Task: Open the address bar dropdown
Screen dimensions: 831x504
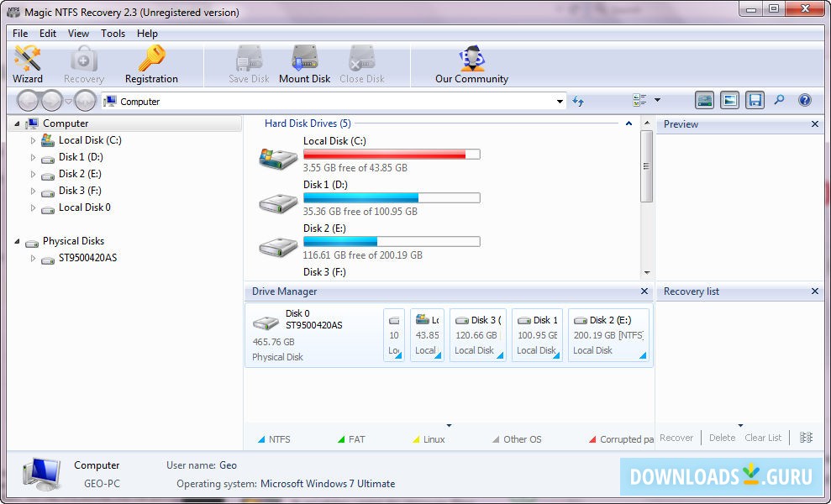Action: point(560,102)
